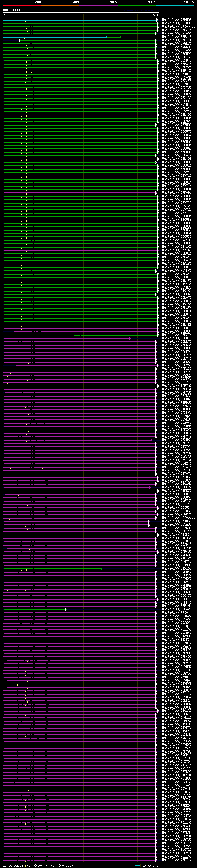Click the purple ~60% identity legend segment
197x868 pixels.
click(x=98, y=6)
